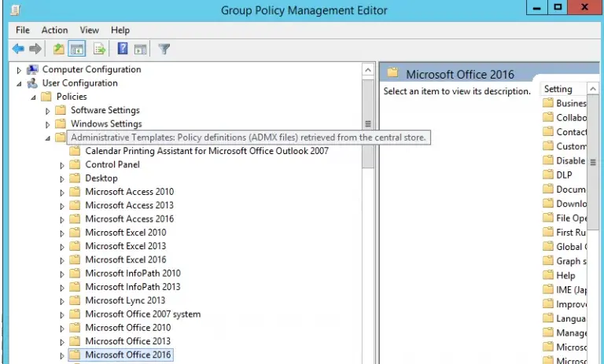This screenshot has height=364, width=604.
Task: Open the View menu
Action: 89,30
